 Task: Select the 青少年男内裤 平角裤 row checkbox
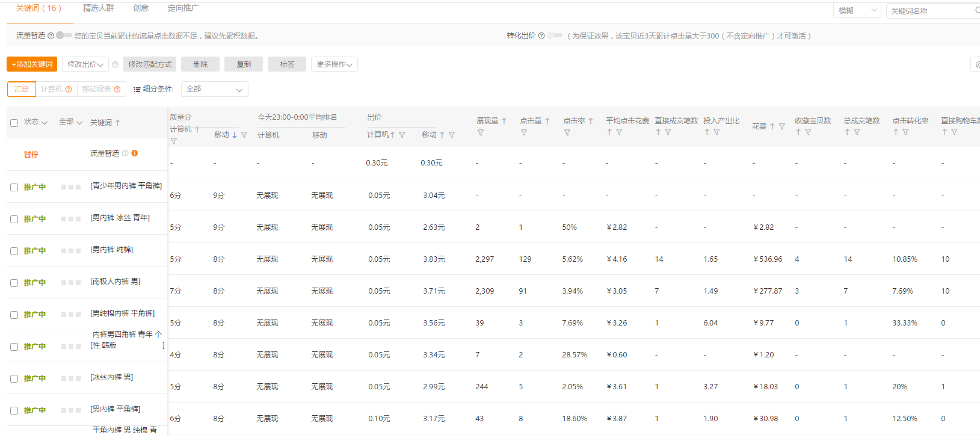click(x=14, y=187)
